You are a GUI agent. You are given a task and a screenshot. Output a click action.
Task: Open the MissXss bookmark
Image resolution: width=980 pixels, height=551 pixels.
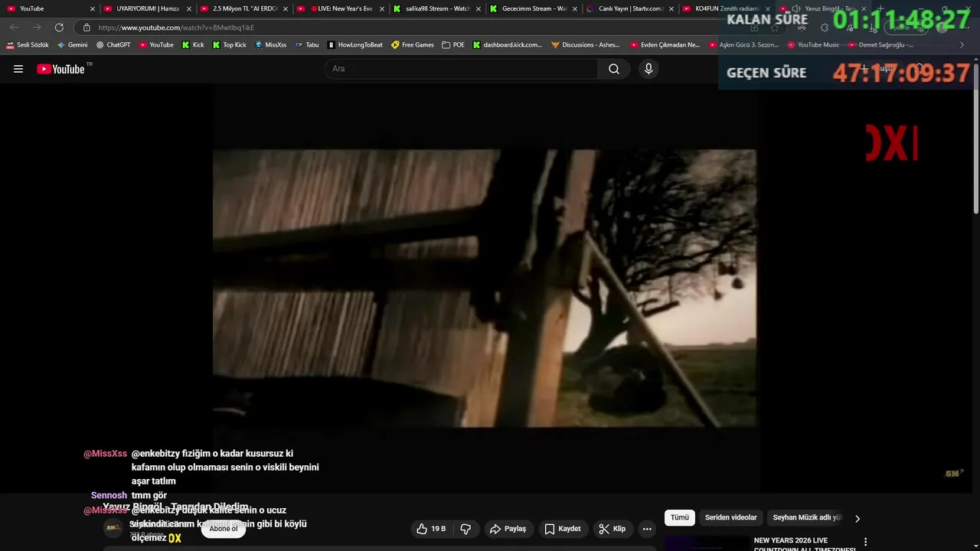pos(270,45)
